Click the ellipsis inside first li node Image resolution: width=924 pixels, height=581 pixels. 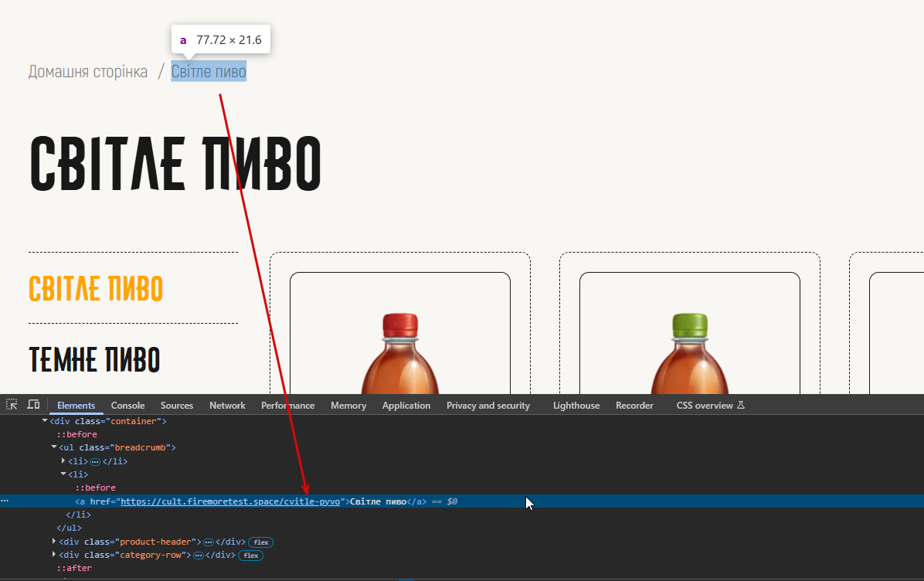(95, 461)
